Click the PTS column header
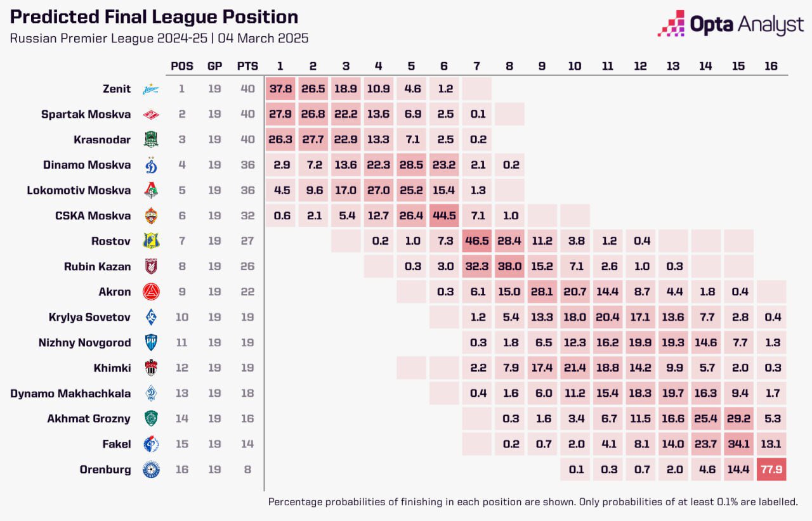 point(247,66)
